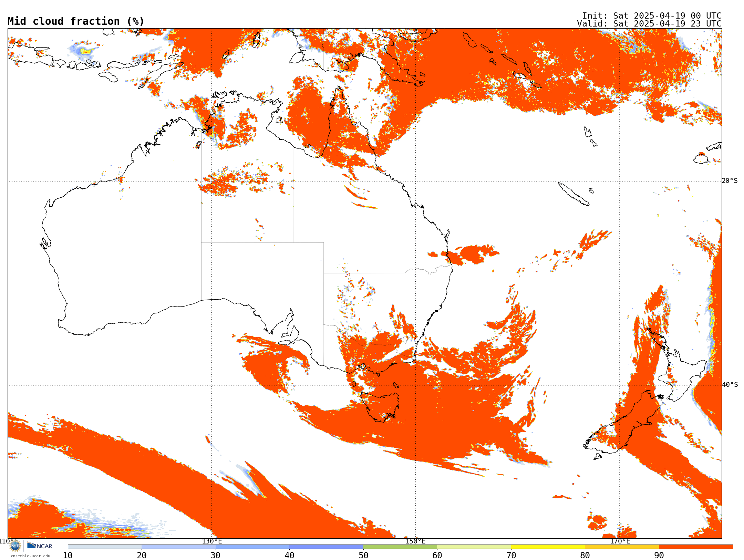Click the 40°S latitude label
Screen dimensions: 744x560
[730, 385]
